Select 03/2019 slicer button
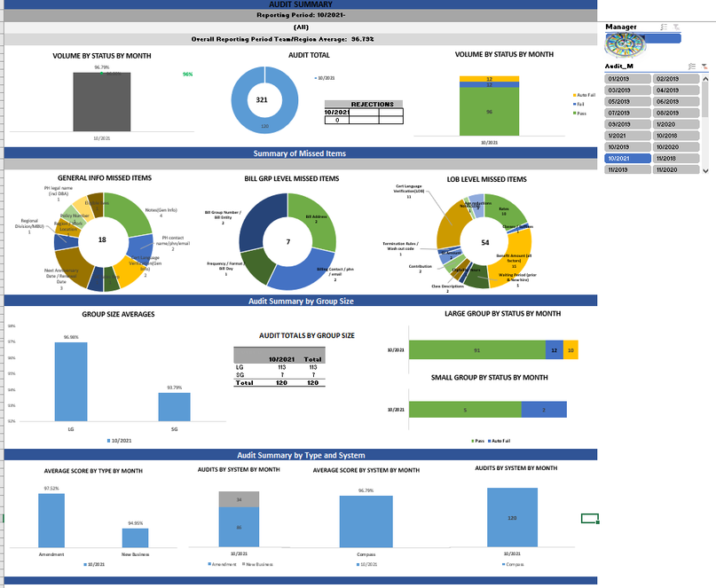716x588 pixels. point(627,90)
